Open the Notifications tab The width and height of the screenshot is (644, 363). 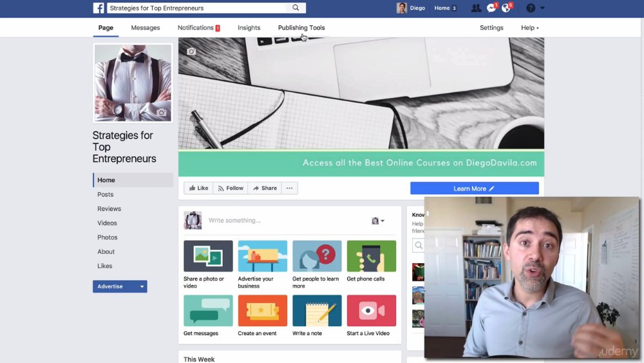tap(199, 28)
